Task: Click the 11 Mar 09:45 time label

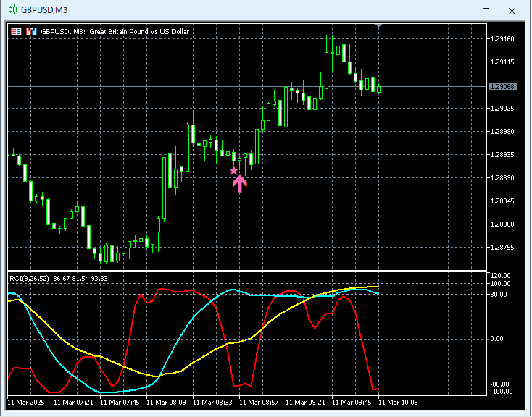Action: coord(352,403)
